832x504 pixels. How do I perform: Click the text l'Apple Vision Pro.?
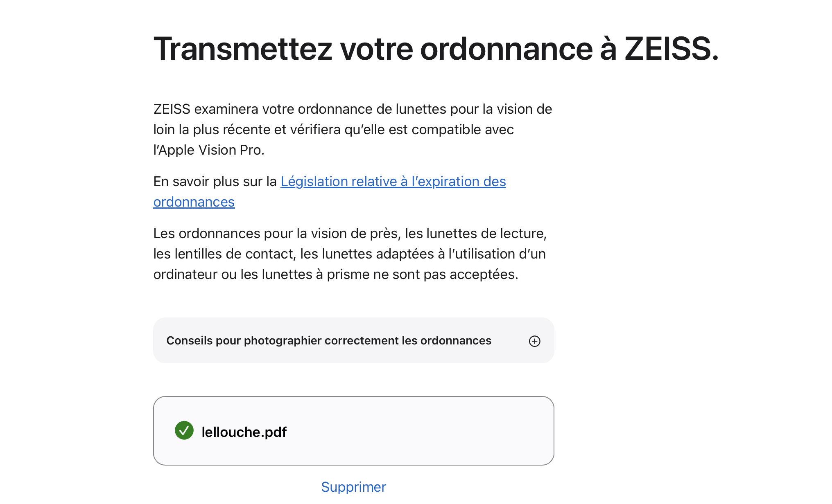[x=209, y=150]
